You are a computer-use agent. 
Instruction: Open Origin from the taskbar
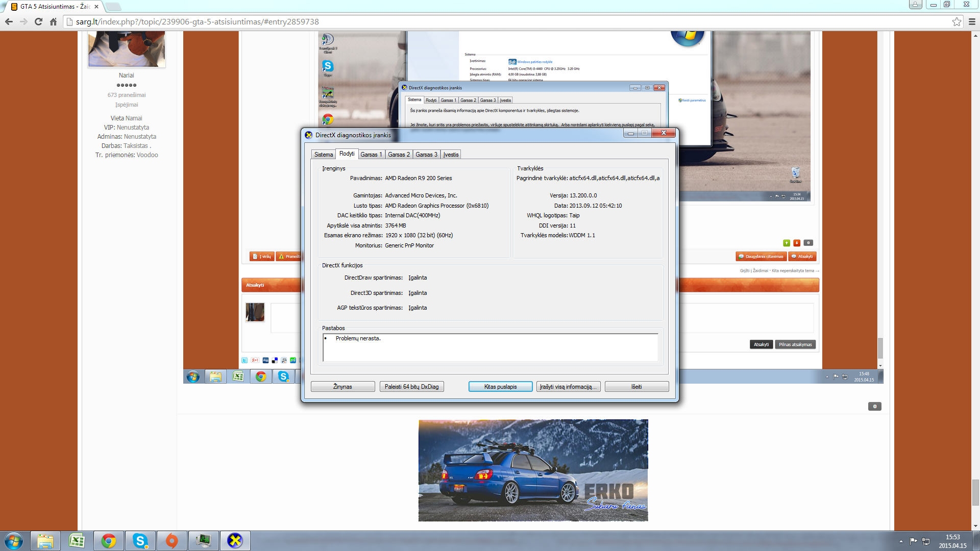171,541
